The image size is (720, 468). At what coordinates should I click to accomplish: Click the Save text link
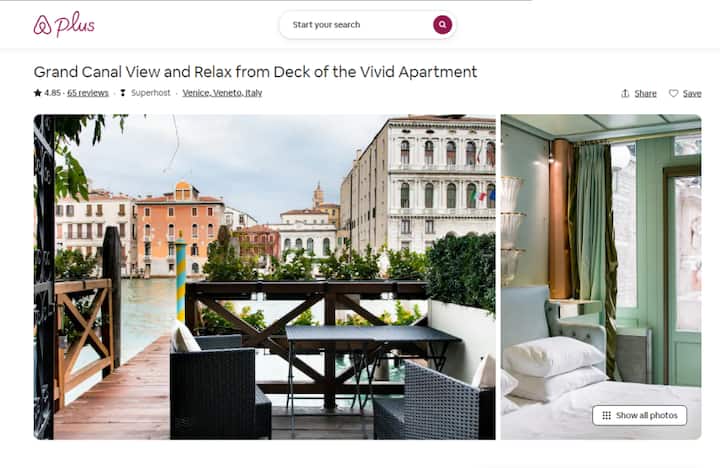click(692, 93)
